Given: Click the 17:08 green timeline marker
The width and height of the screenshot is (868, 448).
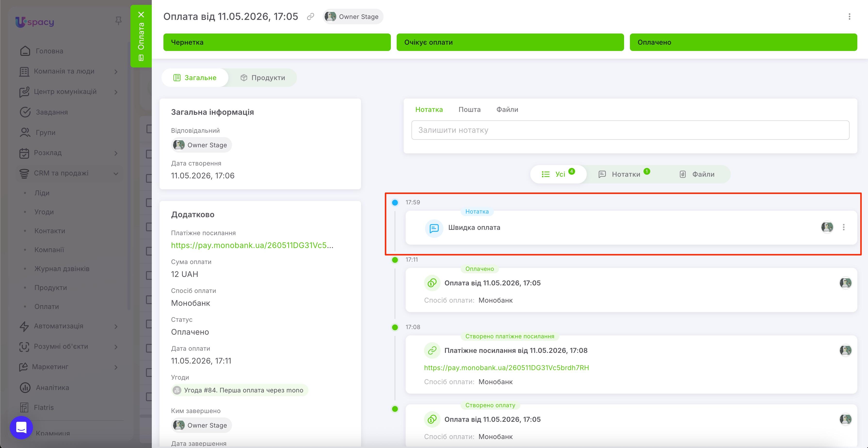Looking at the screenshot, I should 395,327.
